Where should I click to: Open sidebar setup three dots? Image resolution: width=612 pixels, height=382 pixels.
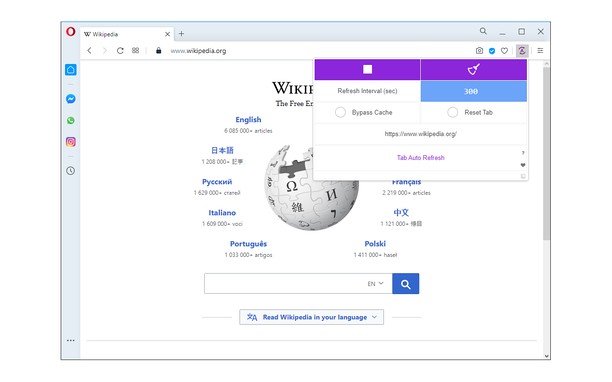[x=71, y=340]
